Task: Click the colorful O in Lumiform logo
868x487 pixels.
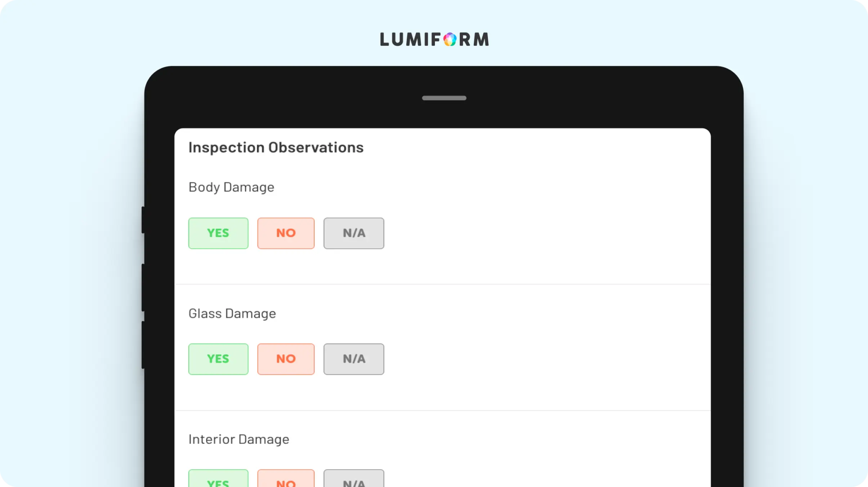Action: tap(450, 39)
